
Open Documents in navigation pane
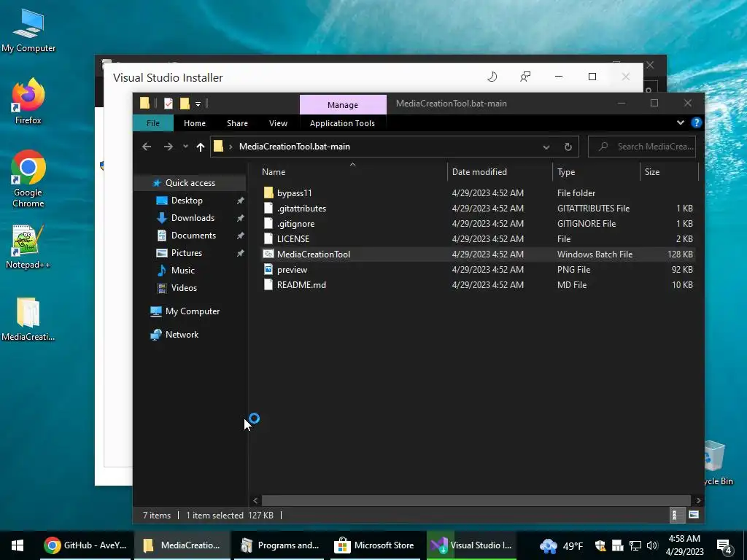coord(193,236)
